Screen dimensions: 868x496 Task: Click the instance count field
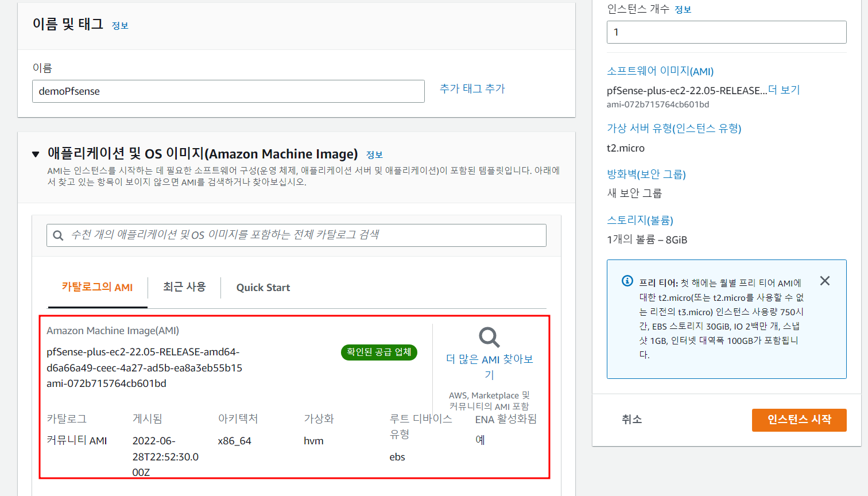[726, 32]
